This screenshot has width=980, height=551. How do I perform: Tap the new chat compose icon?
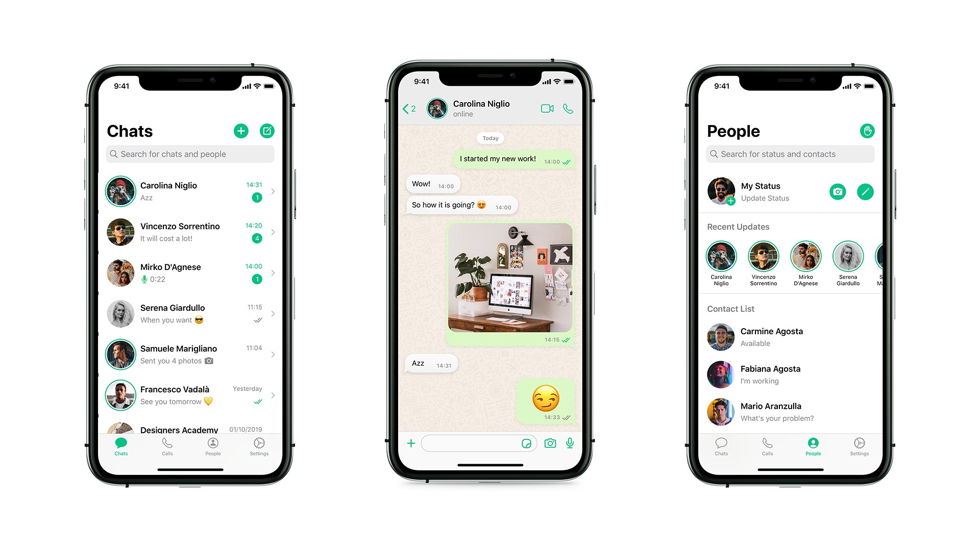tap(266, 131)
